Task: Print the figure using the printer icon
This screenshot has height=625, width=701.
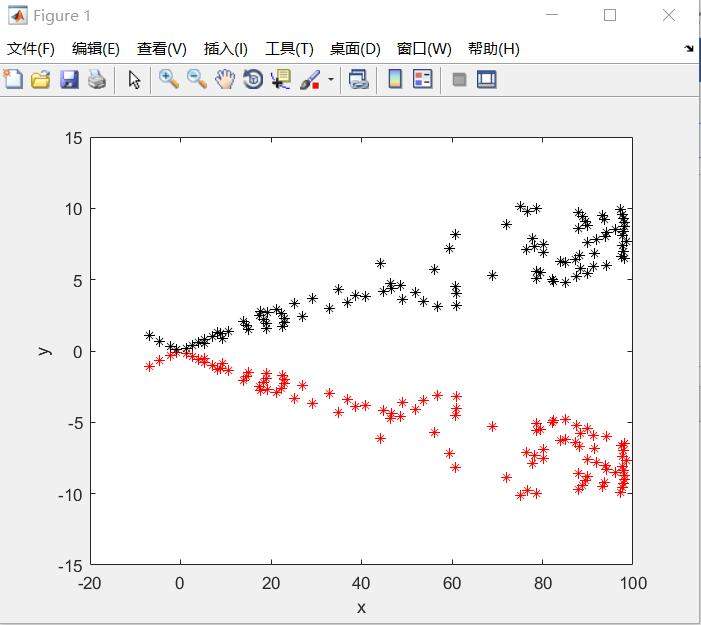Action: pos(97,80)
